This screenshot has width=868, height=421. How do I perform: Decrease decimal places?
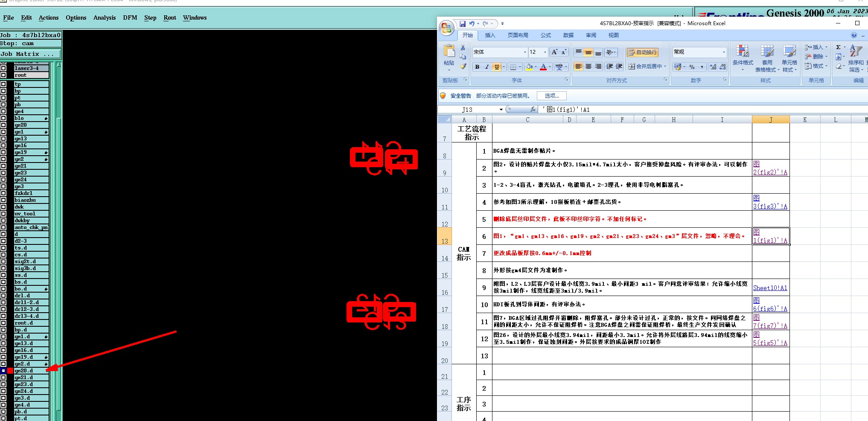click(x=722, y=67)
